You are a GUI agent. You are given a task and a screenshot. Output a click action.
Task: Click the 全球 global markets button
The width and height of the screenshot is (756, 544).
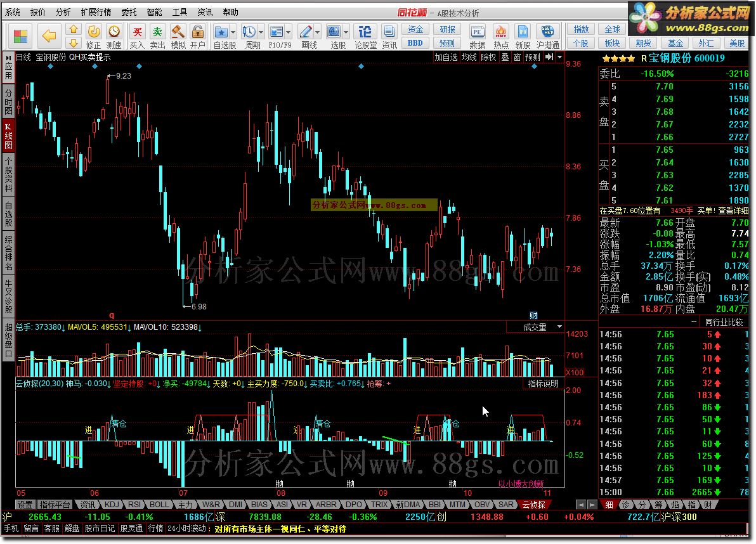(612, 29)
